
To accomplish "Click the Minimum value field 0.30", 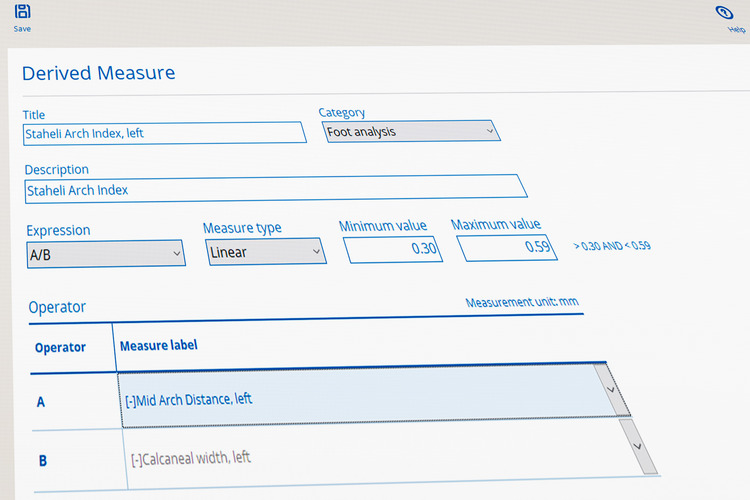I will coord(393,249).
